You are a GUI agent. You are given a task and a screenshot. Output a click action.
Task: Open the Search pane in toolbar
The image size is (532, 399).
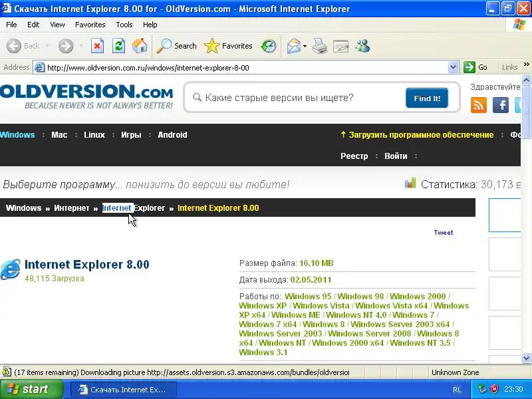coord(176,46)
